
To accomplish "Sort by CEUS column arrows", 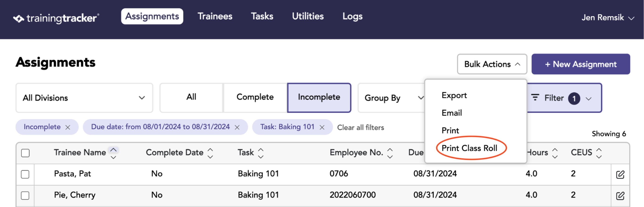I will pos(599,153).
